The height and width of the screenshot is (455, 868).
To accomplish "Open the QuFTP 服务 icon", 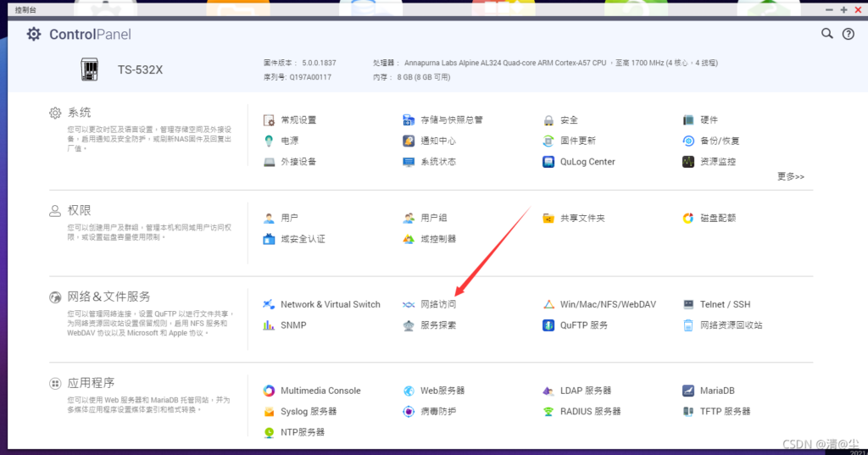I will tap(548, 325).
